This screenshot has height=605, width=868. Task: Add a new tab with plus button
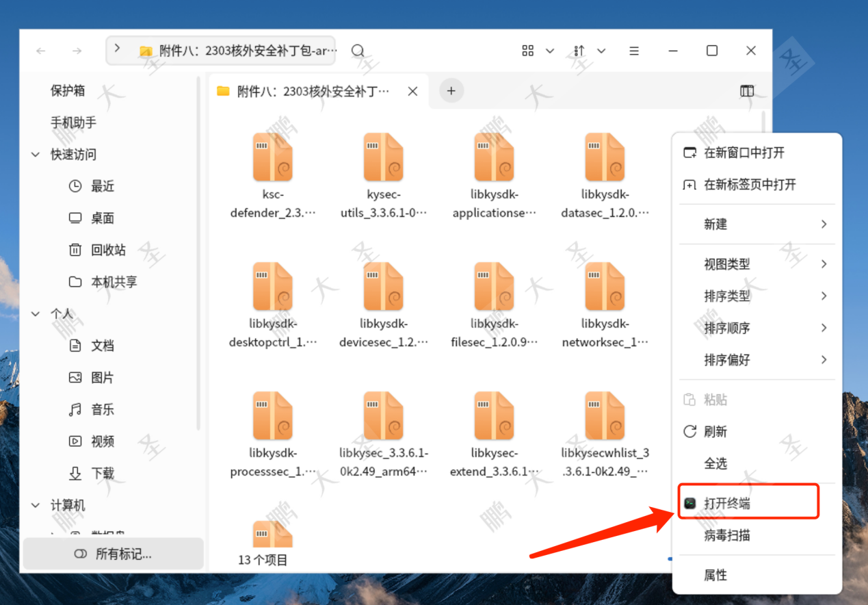click(451, 90)
